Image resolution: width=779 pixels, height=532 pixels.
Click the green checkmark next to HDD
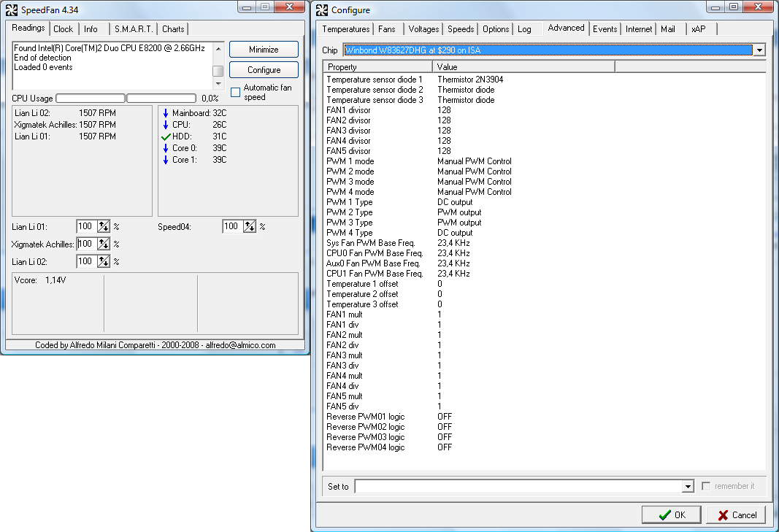click(166, 136)
